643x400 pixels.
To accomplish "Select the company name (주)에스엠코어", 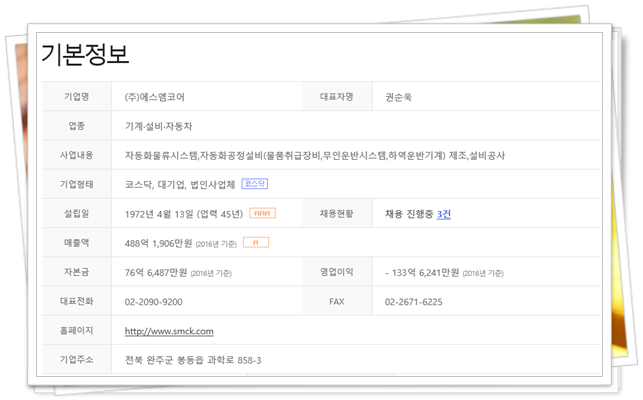I will pos(155,97).
